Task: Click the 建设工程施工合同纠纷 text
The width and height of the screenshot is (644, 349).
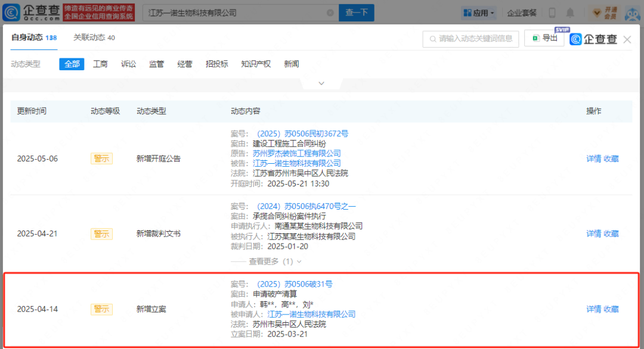Action: click(x=289, y=144)
